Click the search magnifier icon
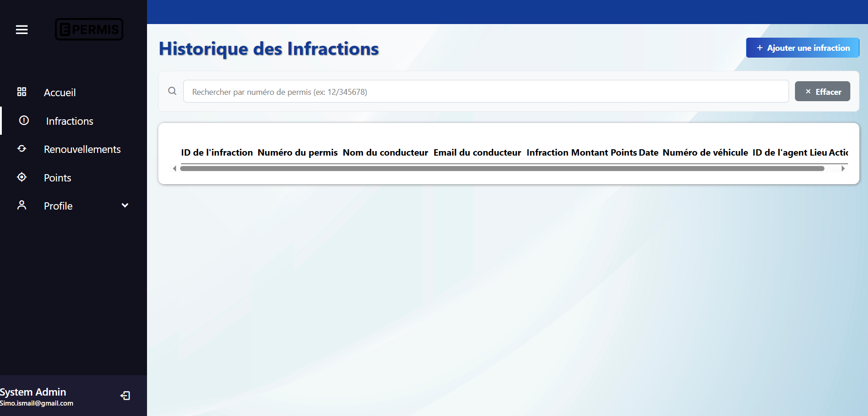This screenshot has height=416, width=868. coord(172,91)
